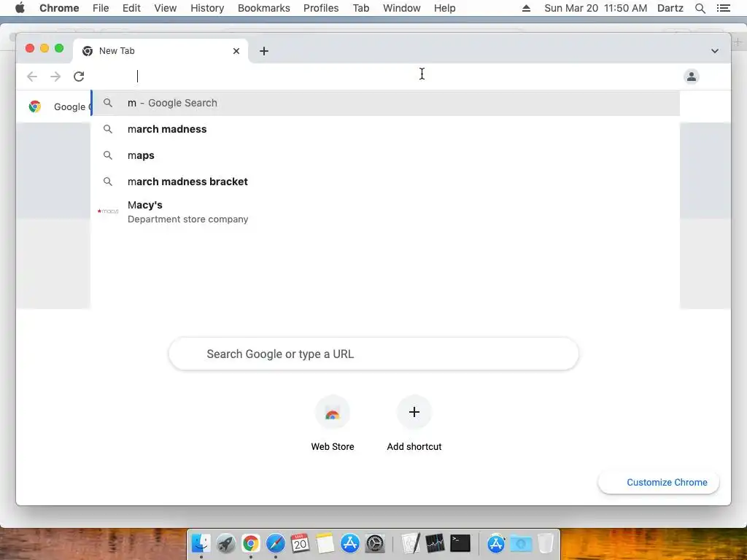This screenshot has width=747, height=560.
Task: Reload the page with the refresh icon
Action: click(79, 76)
